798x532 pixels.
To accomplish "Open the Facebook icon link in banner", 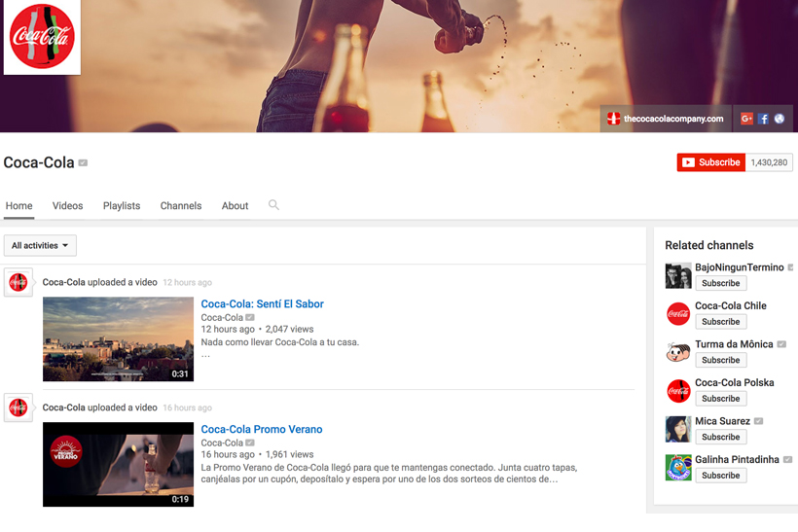I will click(x=763, y=119).
